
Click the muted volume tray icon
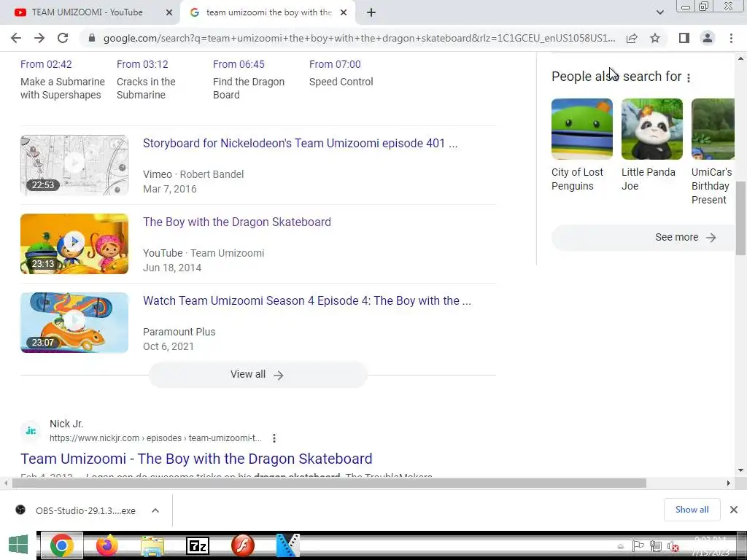click(673, 547)
